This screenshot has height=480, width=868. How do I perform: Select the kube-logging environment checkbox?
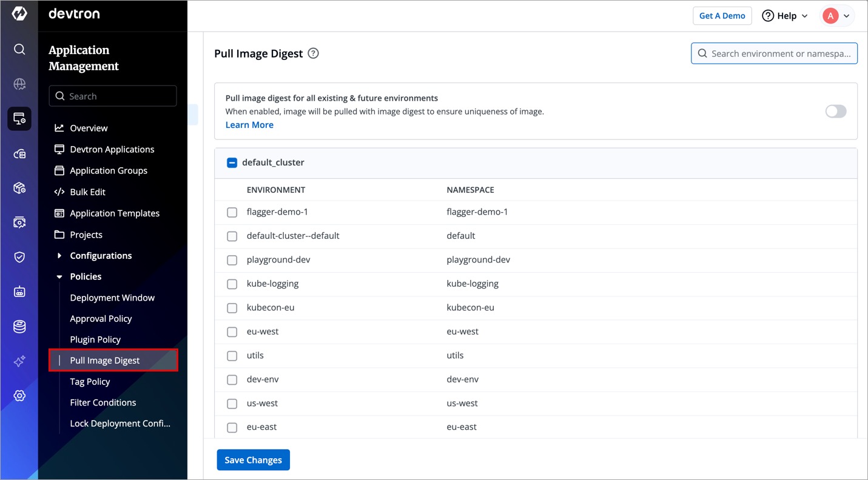coord(232,284)
